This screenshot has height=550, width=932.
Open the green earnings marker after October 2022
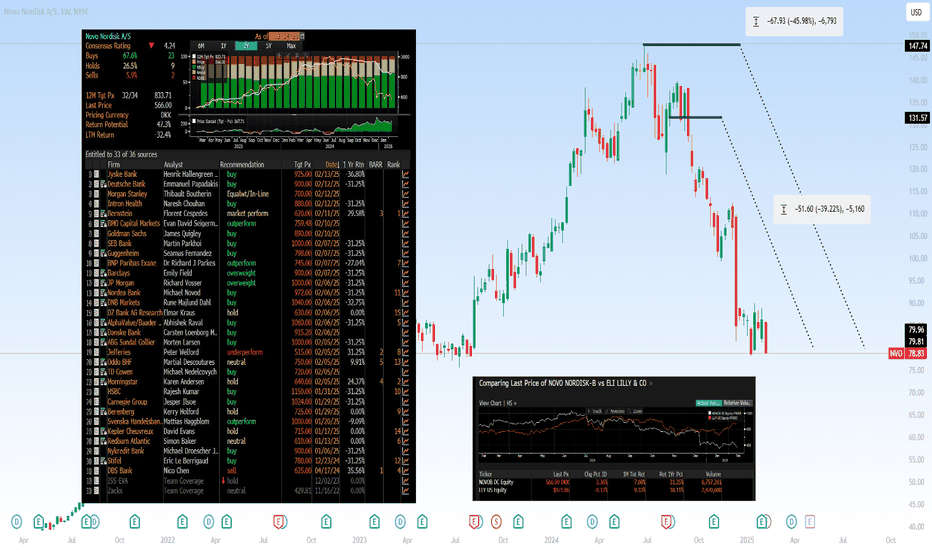[x=326, y=522]
